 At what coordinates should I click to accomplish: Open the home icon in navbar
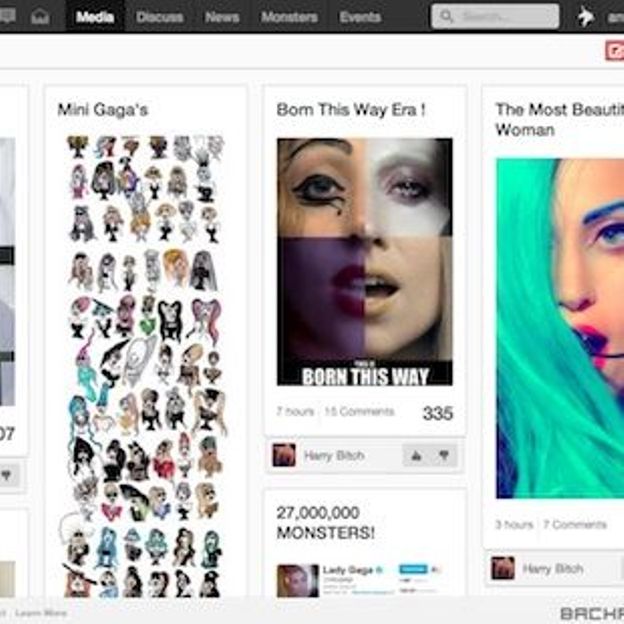click(x=40, y=17)
